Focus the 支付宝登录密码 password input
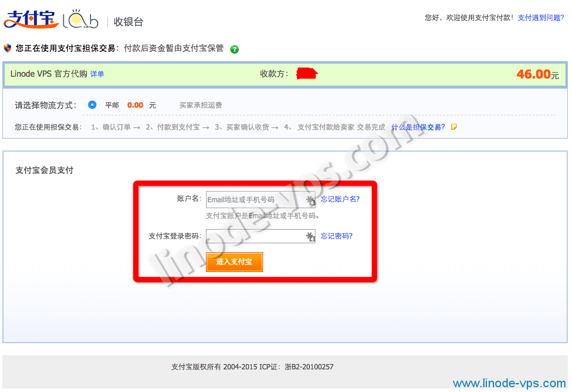 pos(261,236)
